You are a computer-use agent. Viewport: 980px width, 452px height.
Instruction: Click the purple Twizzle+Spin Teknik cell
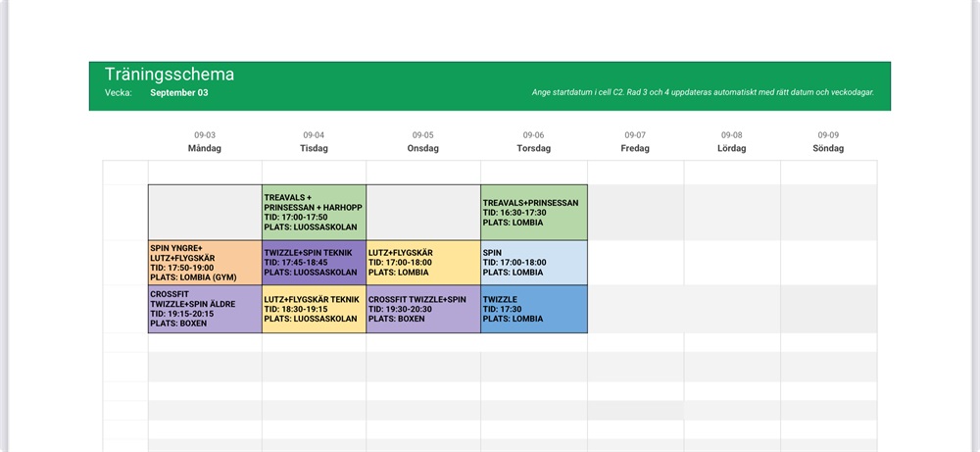(x=314, y=263)
